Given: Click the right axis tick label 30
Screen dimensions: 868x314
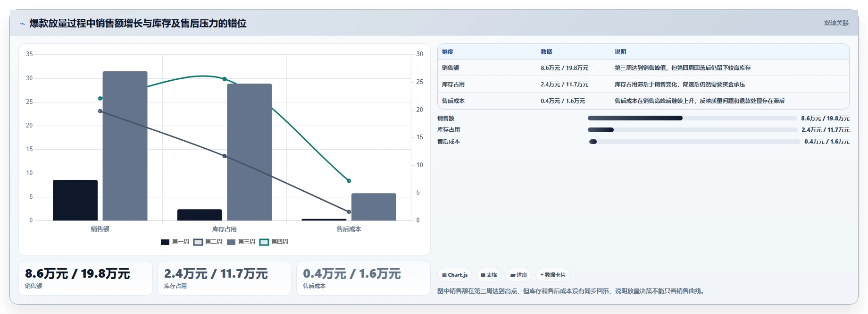Looking at the screenshot, I should click(x=419, y=54).
